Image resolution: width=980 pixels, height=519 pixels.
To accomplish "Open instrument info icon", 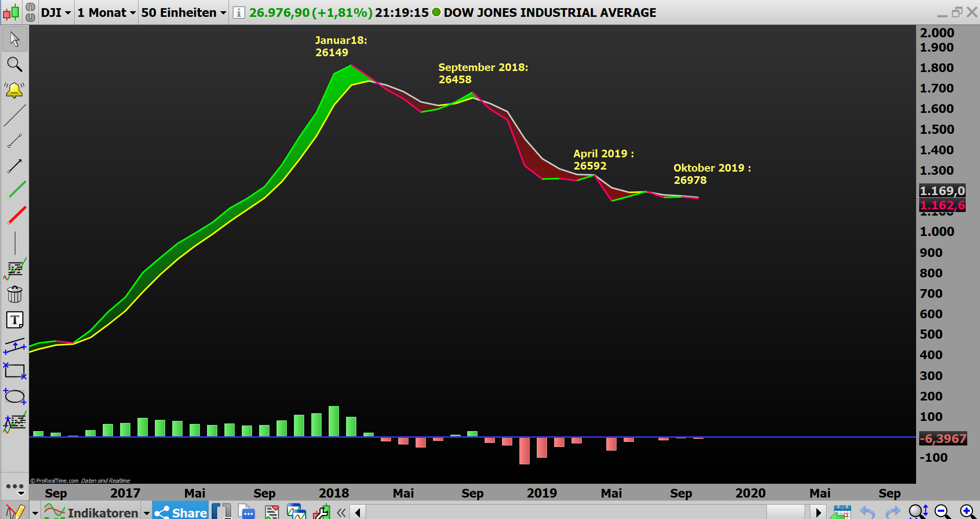I will point(239,12).
